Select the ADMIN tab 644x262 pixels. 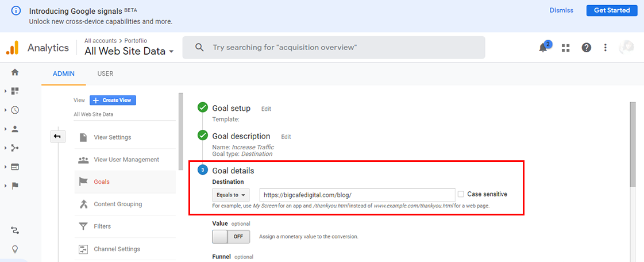click(x=64, y=74)
